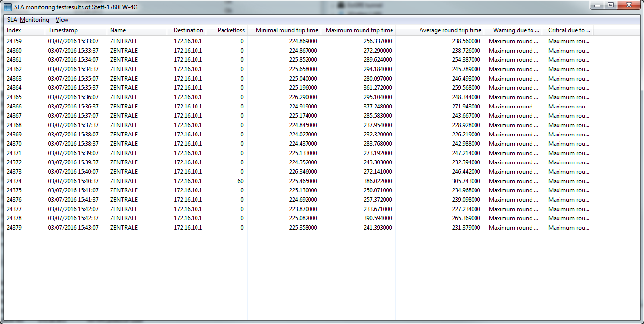Select the row with index 24359
This screenshot has height=324, width=644.
pos(14,41)
